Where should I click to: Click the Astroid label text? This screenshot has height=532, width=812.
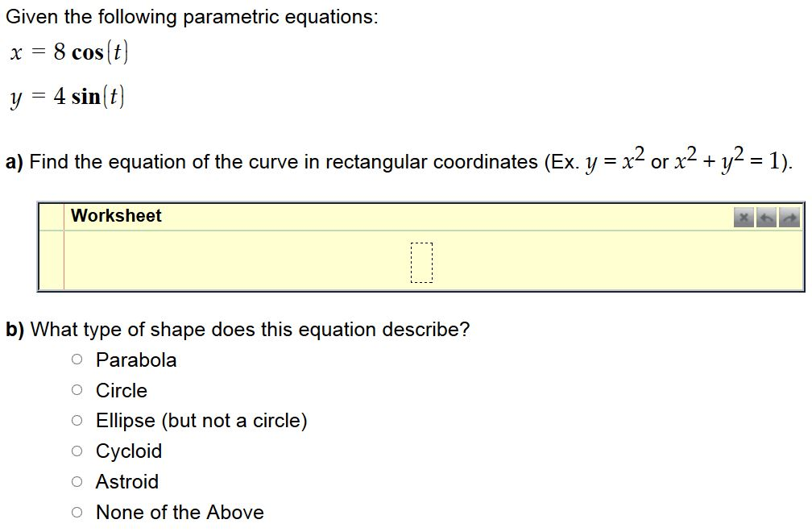pos(126,481)
